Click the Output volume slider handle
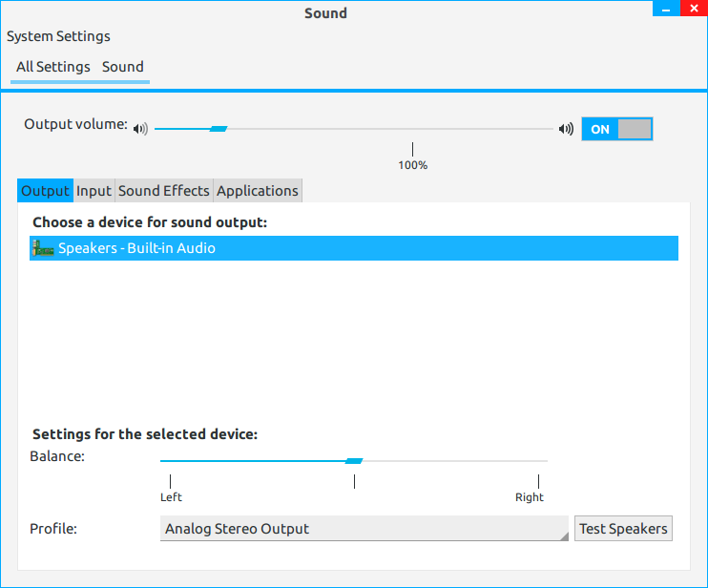The height and width of the screenshot is (588, 708). [x=219, y=129]
